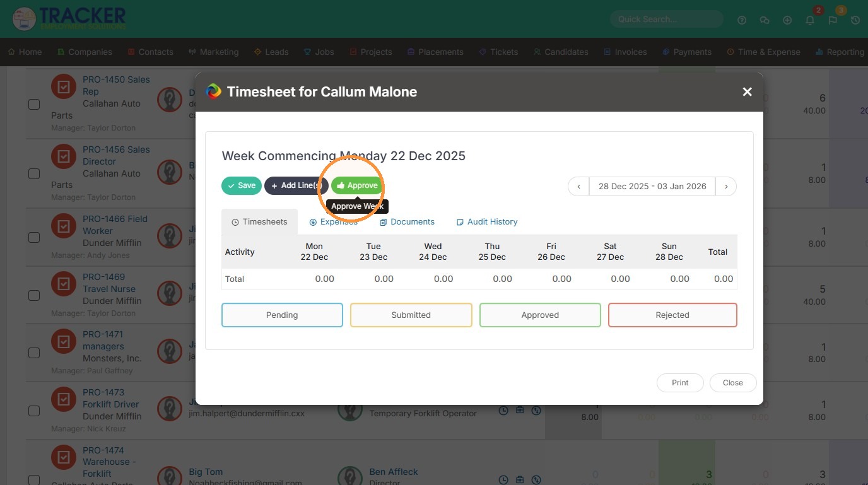Click the circled plus quick-add icon
The width and height of the screenshot is (868, 485).
click(x=787, y=20)
